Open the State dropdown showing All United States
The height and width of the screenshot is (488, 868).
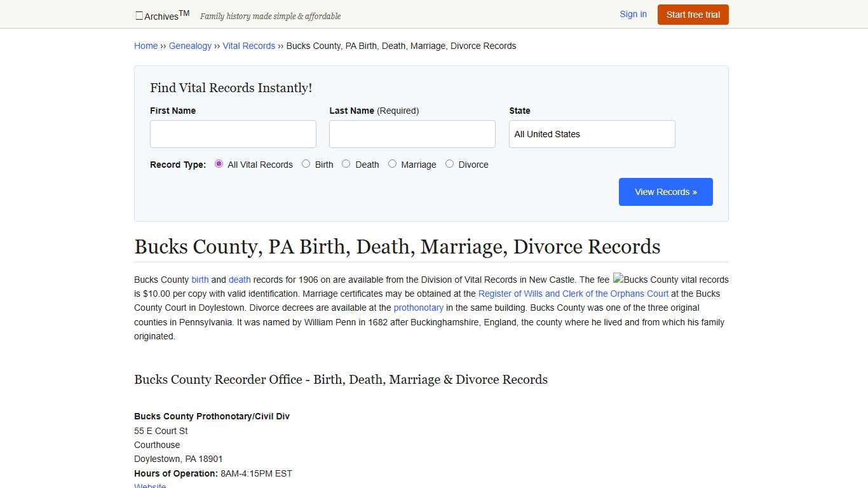(591, 134)
